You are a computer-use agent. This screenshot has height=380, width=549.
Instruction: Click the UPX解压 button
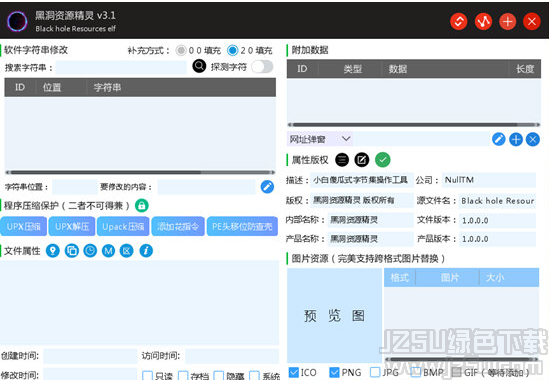72,227
